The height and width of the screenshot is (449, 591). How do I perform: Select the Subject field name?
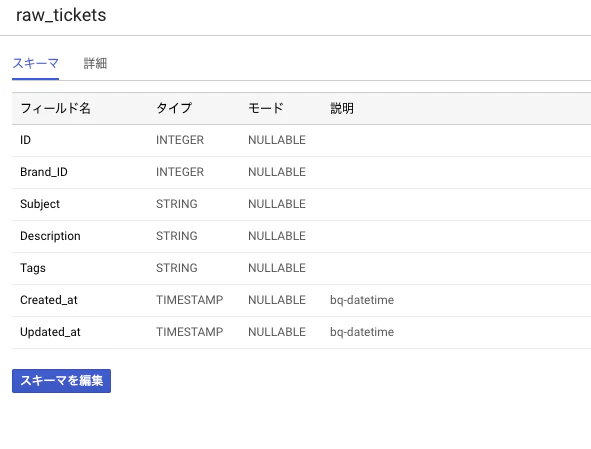click(x=40, y=204)
